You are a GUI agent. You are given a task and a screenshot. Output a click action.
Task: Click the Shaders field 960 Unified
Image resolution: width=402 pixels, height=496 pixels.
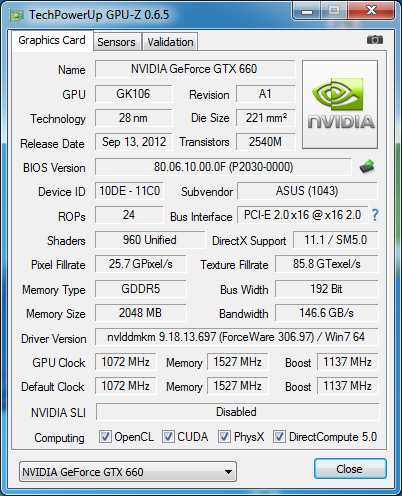click(150, 240)
